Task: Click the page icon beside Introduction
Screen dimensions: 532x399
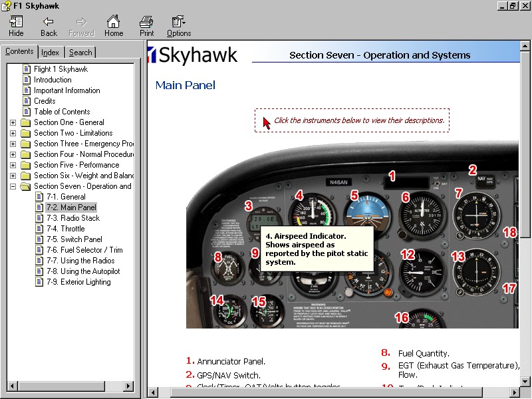Action: coord(27,80)
